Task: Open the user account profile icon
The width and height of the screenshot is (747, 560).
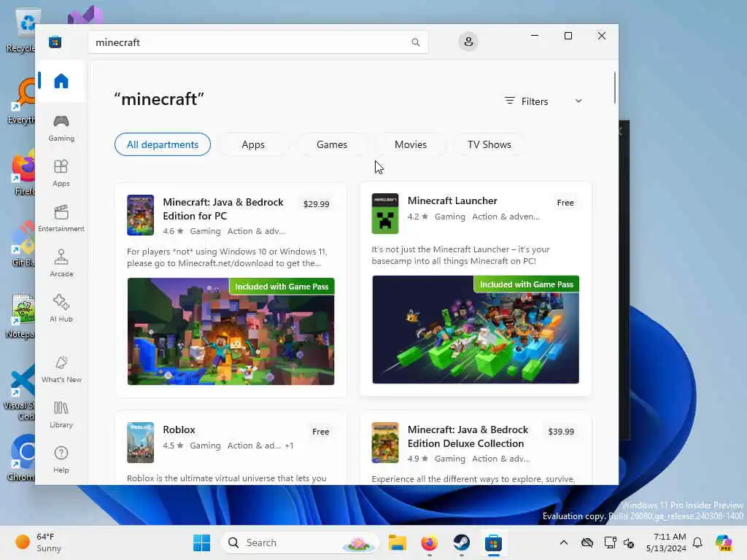Action: click(x=468, y=42)
